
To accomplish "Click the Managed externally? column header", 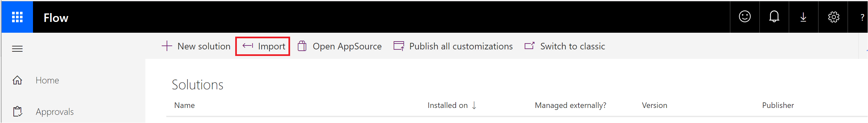I will coord(570,105).
